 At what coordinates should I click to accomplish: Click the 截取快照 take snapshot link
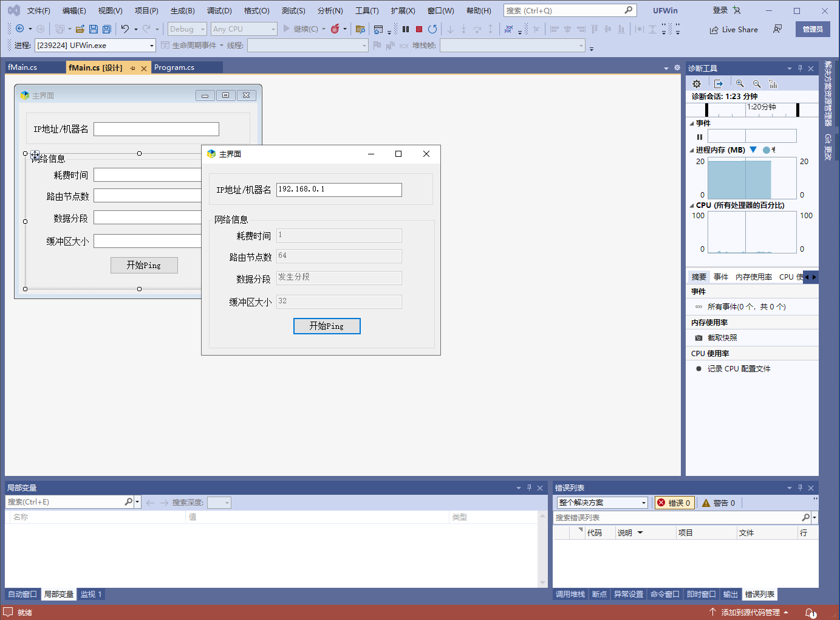pyautogui.click(x=722, y=338)
